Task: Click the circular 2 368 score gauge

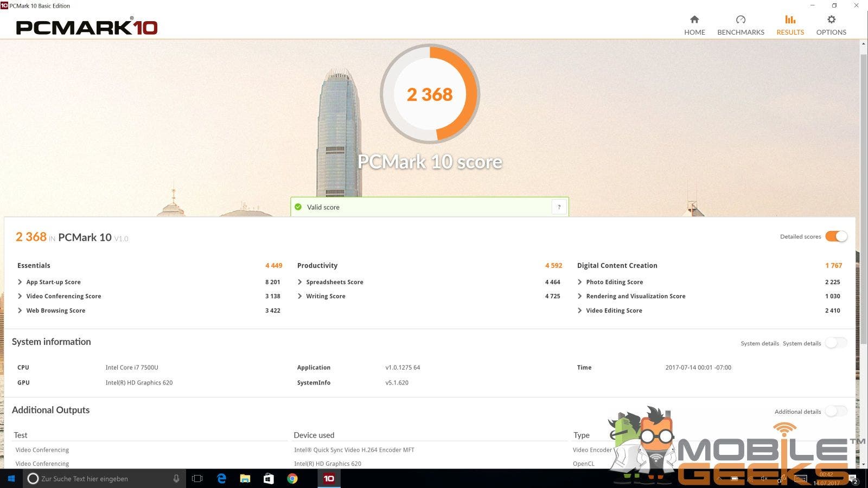Action: (x=430, y=94)
